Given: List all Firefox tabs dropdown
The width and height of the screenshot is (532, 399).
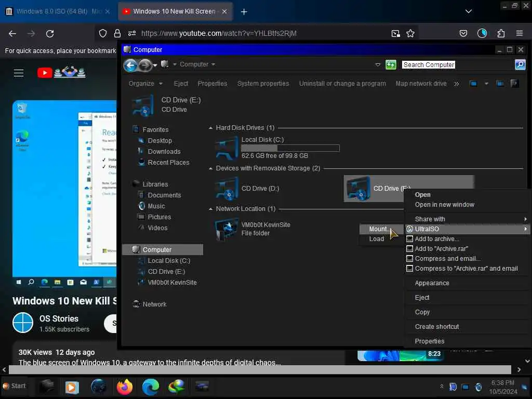Looking at the screenshot, I should [469, 11].
